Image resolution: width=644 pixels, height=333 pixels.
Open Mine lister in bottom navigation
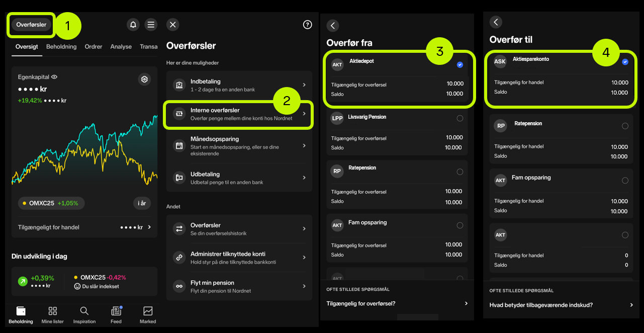pyautogui.click(x=53, y=314)
